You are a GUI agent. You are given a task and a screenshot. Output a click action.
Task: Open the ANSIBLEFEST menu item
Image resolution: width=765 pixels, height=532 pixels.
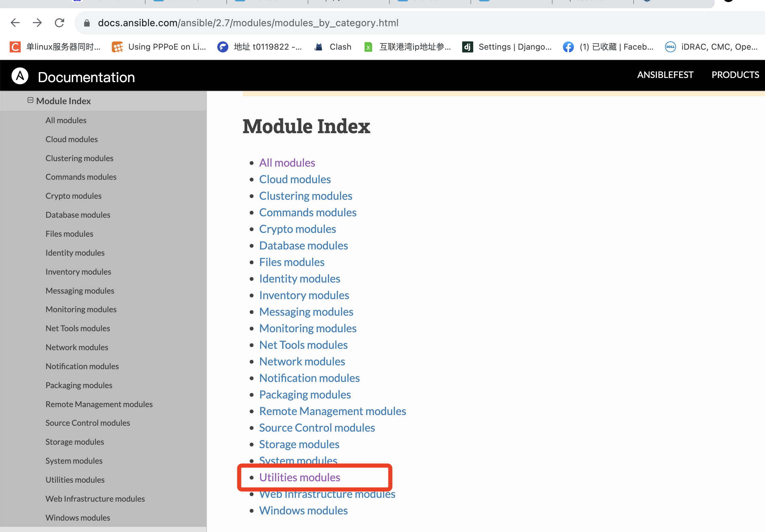pos(665,75)
